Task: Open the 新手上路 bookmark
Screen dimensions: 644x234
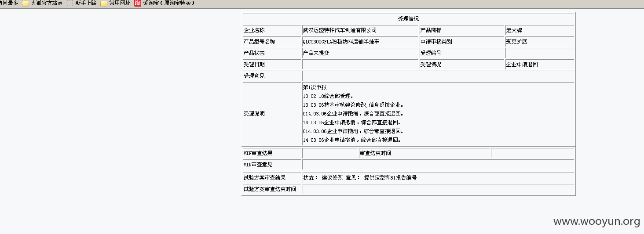Action: [x=82, y=3]
